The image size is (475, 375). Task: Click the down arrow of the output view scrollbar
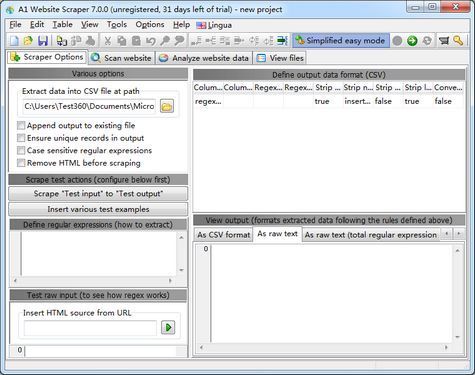pos(457,337)
